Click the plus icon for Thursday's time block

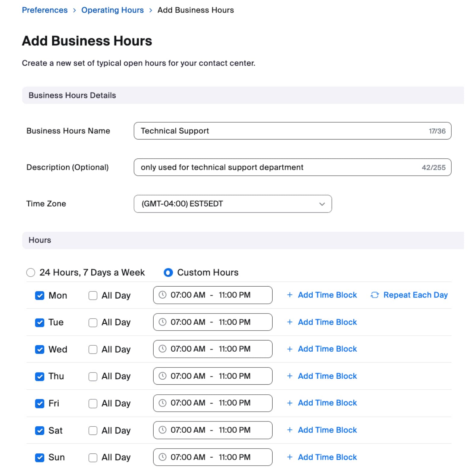click(290, 376)
